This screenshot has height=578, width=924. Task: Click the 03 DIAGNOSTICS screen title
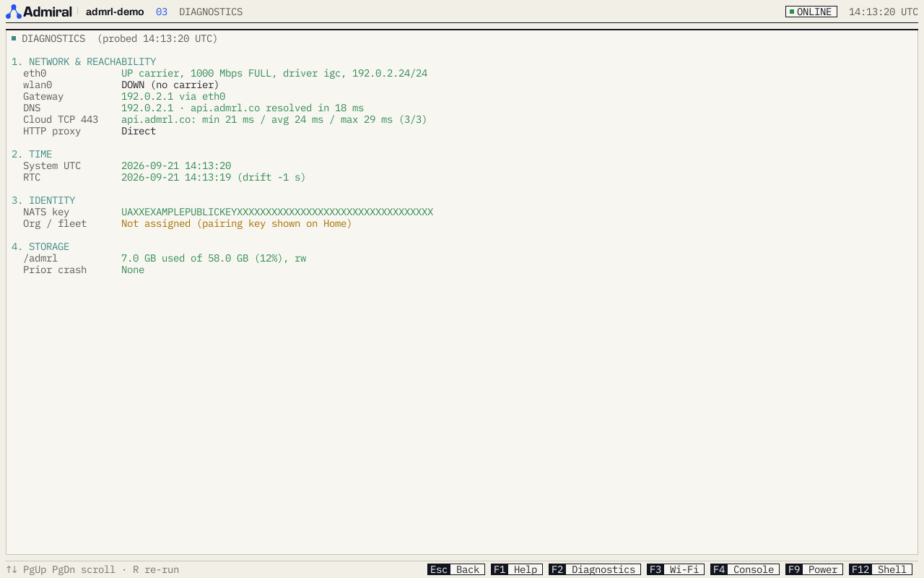tap(199, 12)
